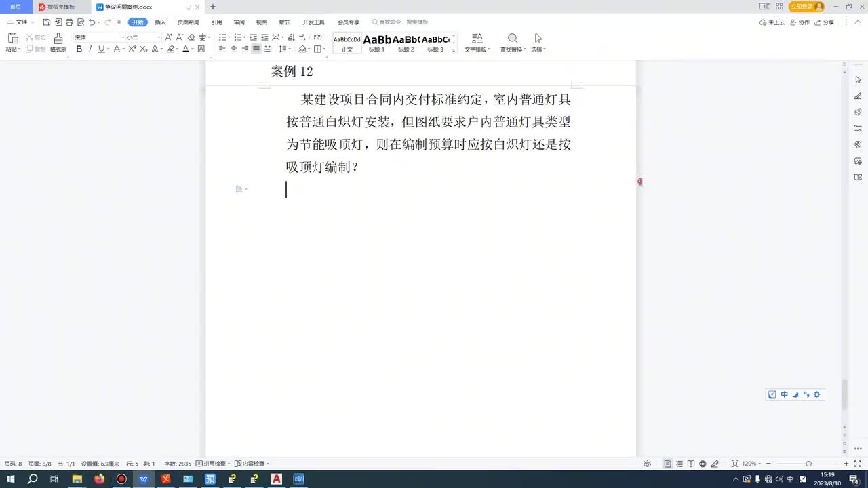The width and height of the screenshot is (868, 488).
Task: Click the numbered list icon
Action: [x=237, y=37]
